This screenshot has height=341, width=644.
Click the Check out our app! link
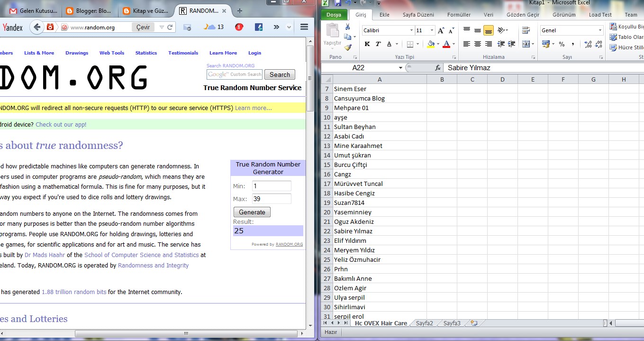click(61, 125)
